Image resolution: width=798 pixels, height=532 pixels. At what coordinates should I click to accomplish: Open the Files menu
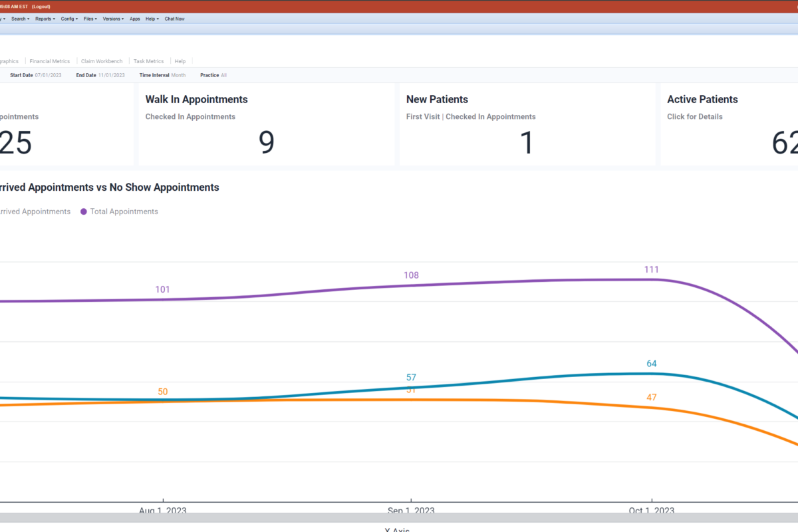pyautogui.click(x=90, y=19)
